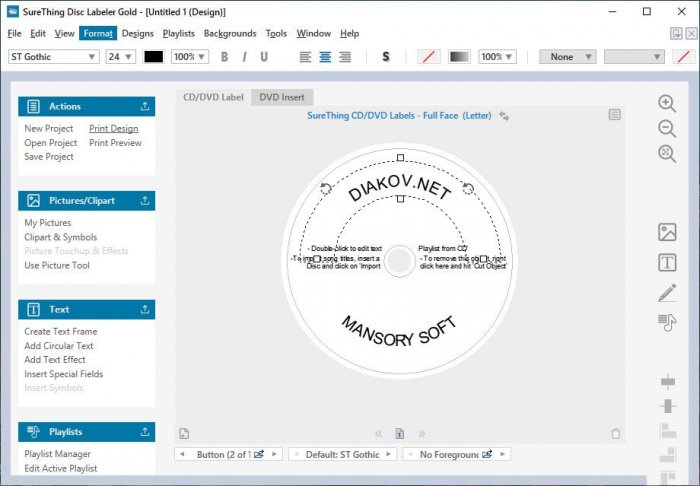This screenshot has width=700, height=486.
Task: Click the zoom out magnifier icon
Action: 667,129
